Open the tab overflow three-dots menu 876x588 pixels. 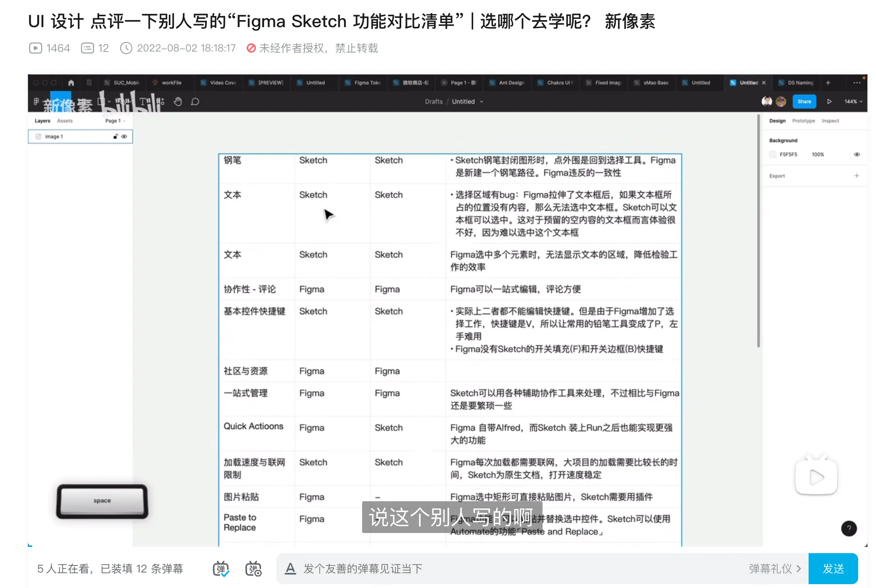pos(857,83)
